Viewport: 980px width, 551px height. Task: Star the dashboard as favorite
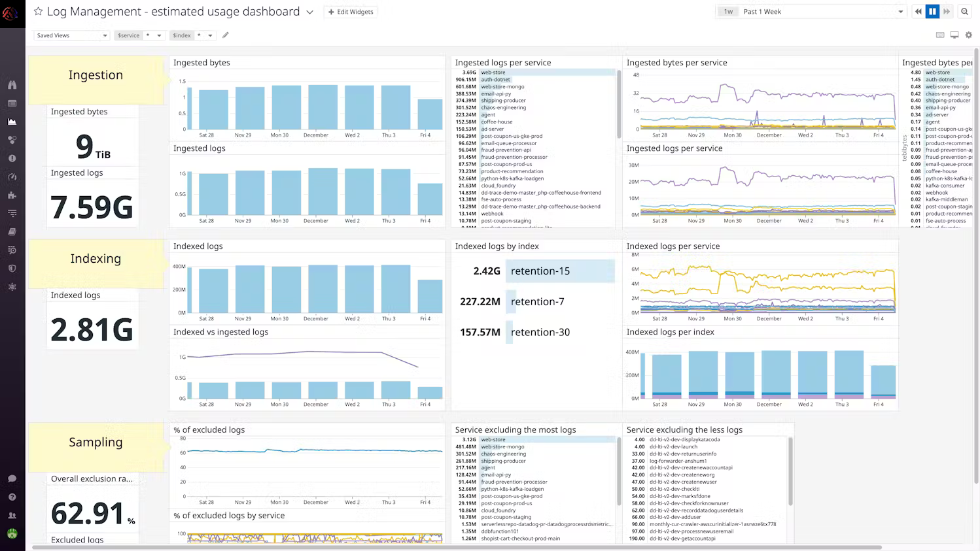38,12
